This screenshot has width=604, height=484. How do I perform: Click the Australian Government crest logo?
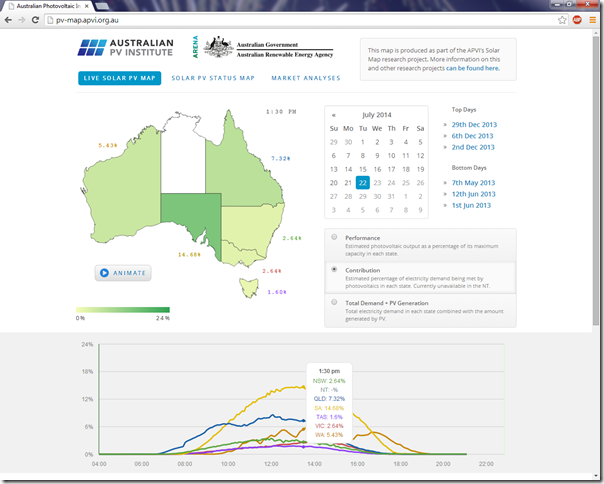(218, 47)
